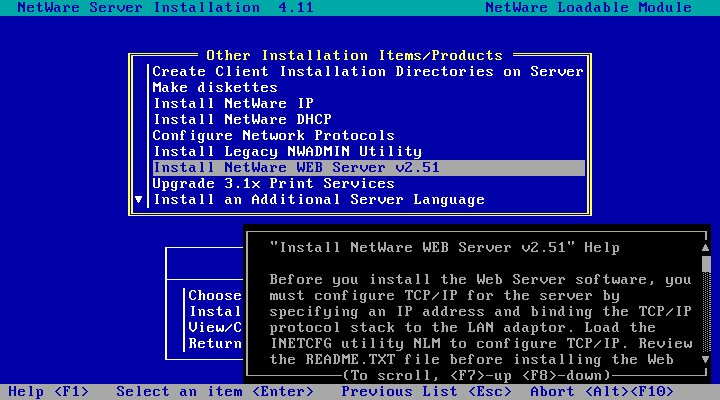This screenshot has height=400, width=720.
Task: Select highlighted Install NetWare WEB Server v2.51
Action: [x=369, y=168]
